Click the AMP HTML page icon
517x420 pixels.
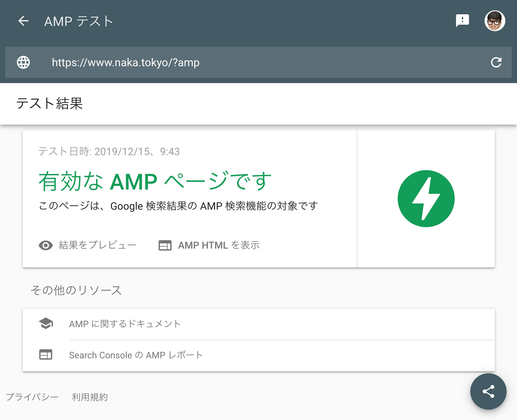pos(165,245)
